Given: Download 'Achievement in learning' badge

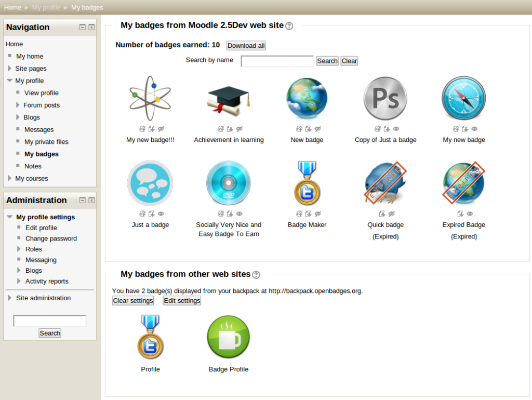Looking at the screenshot, I should (230, 129).
